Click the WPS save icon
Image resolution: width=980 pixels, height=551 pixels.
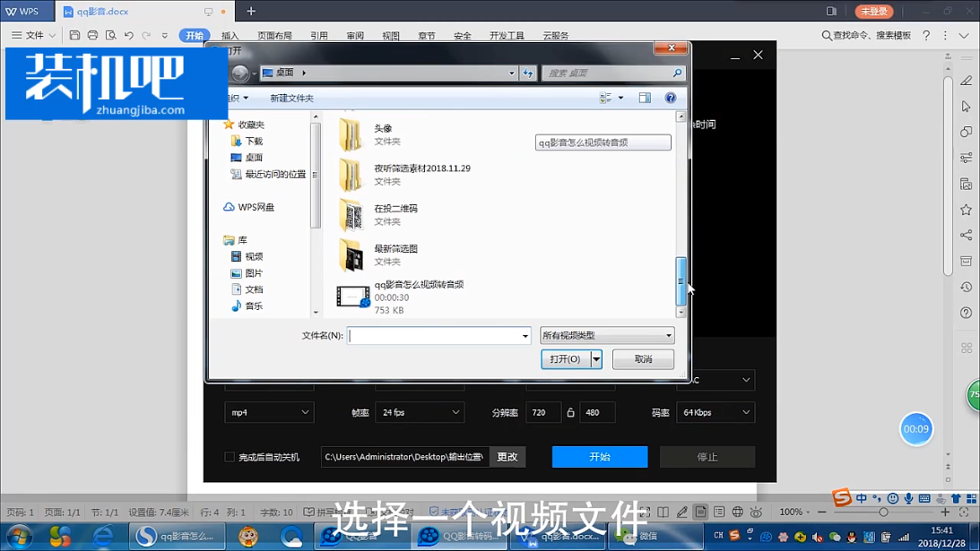[x=74, y=36]
